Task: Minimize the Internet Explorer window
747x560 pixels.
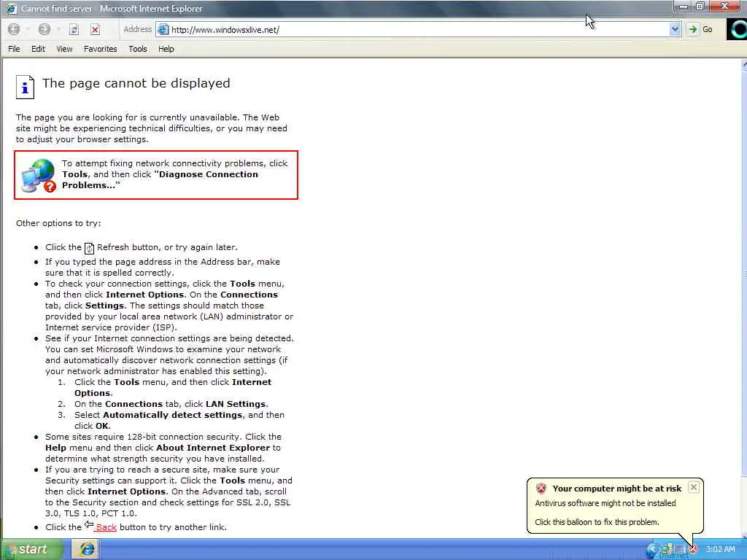Action: click(x=683, y=6)
